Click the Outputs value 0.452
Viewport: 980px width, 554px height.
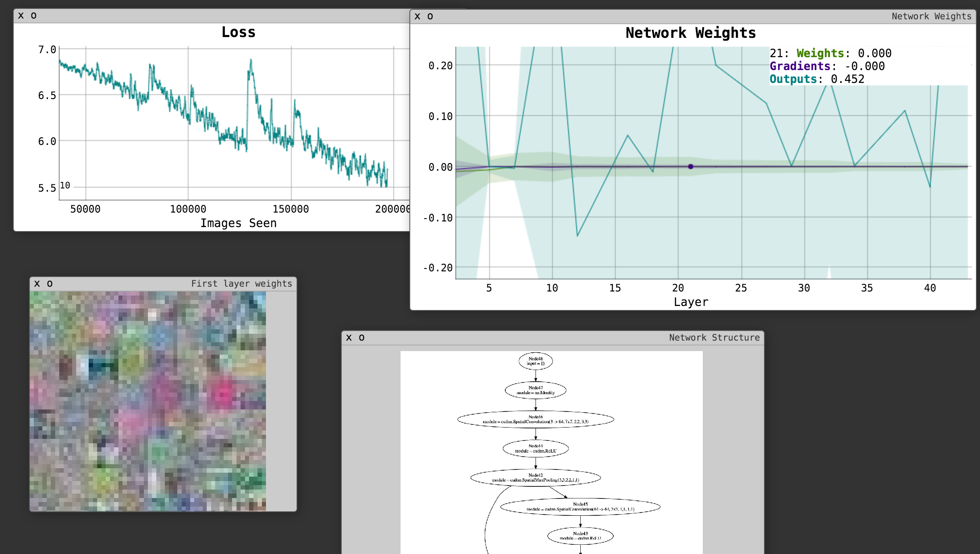847,79
